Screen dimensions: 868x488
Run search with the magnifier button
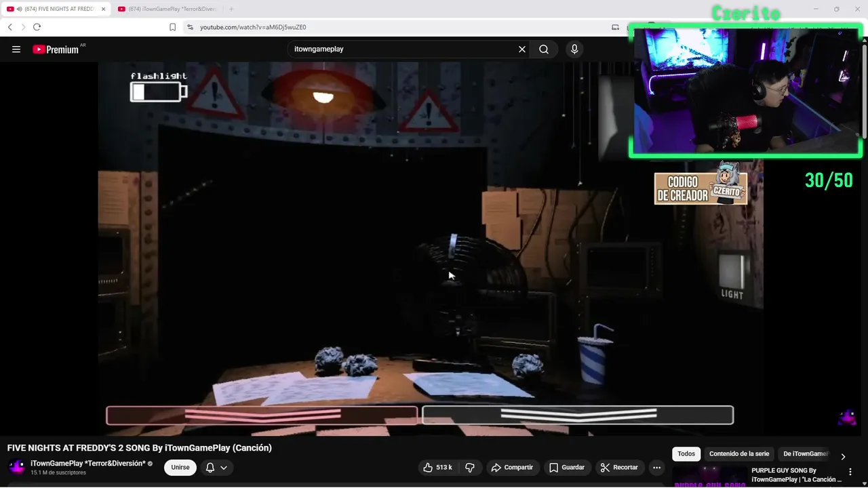pyautogui.click(x=544, y=49)
